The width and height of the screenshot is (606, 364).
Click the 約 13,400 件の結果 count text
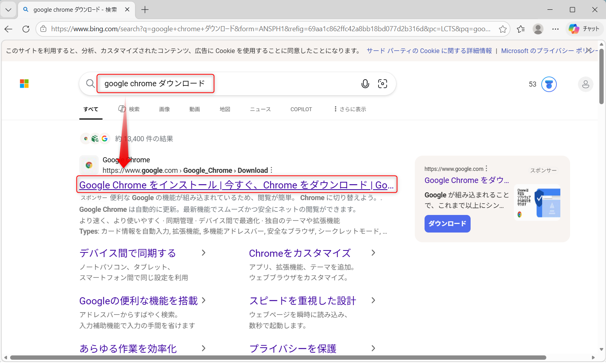(144, 138)
